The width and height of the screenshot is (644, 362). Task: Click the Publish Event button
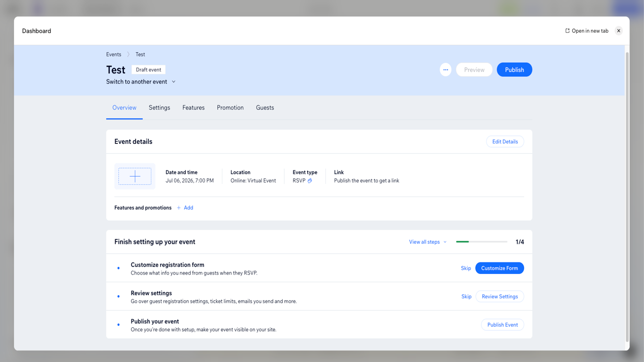pyautogui.click(x=503, y=325)
